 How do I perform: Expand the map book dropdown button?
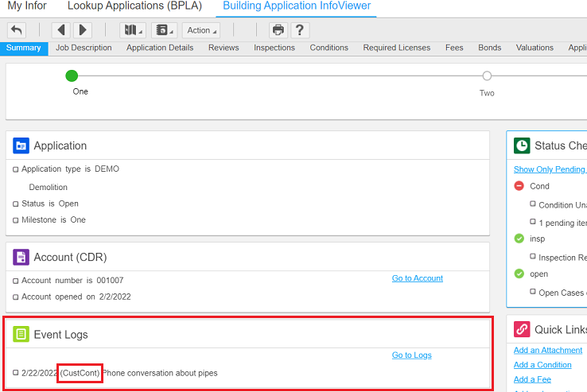click(x=133, y=30)
